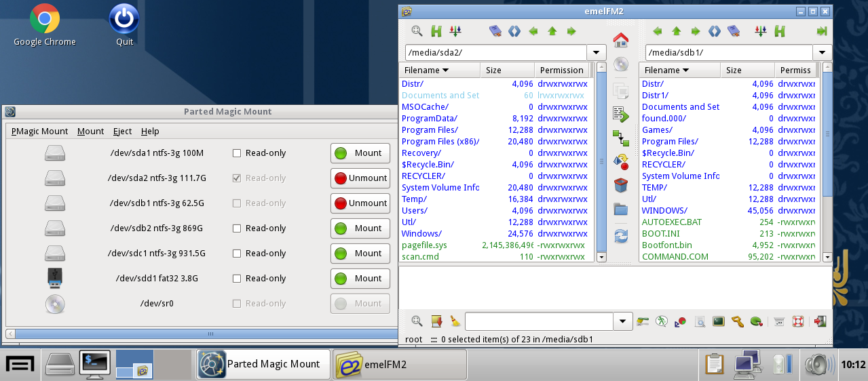Click Unmount button for /dev/sdb1
Viewport: 868px width, 381px height.
[x=360, y=203]
